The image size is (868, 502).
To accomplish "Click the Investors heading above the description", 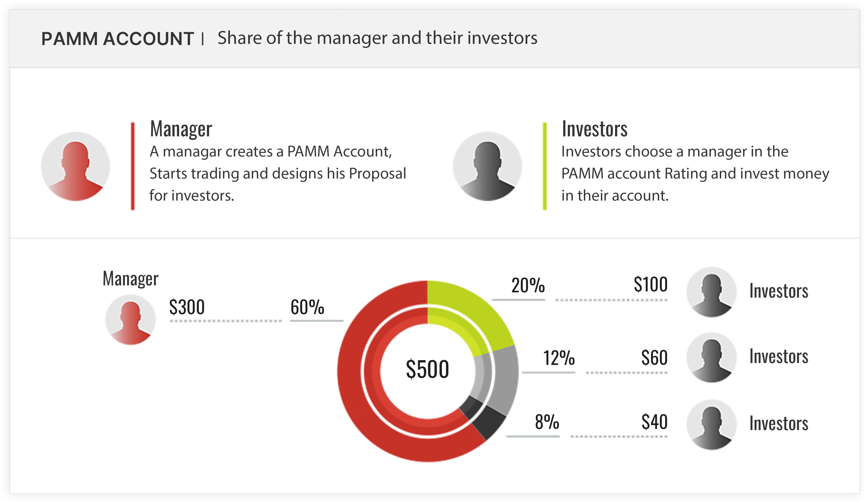I will [594, 129].
